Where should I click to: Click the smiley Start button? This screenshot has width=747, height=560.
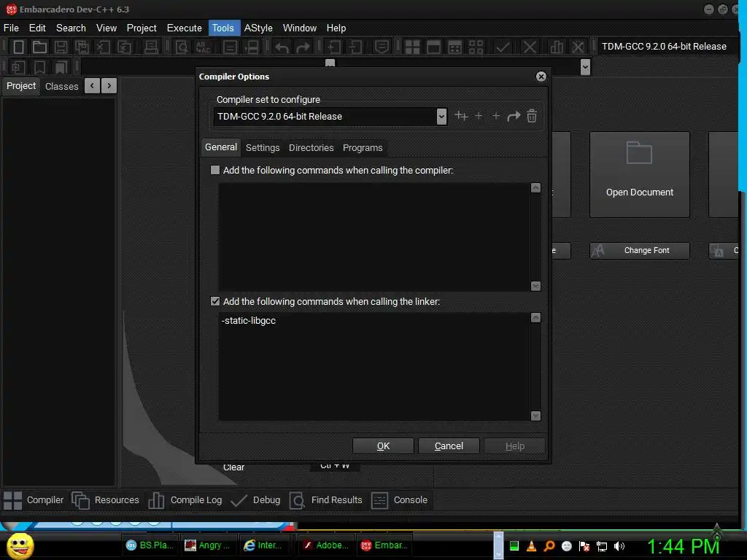click(x=20, y=545)
